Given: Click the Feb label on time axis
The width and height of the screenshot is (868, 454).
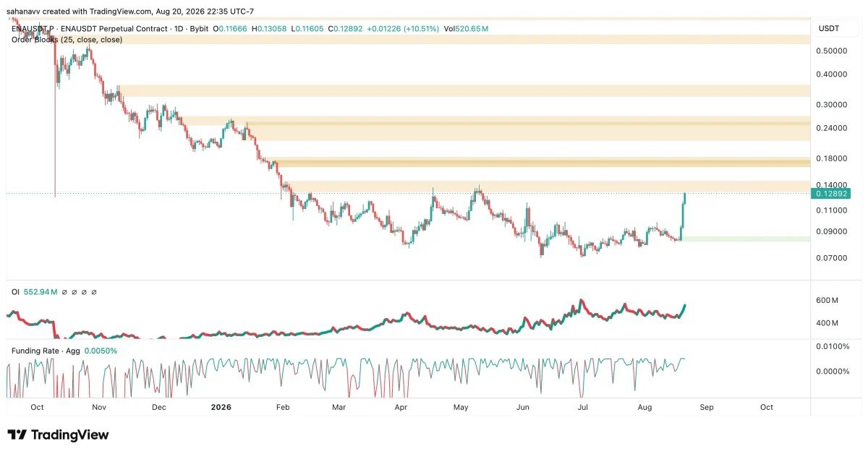Looking at the screenshot, I should pyautogui.click(x=283, y=407).
